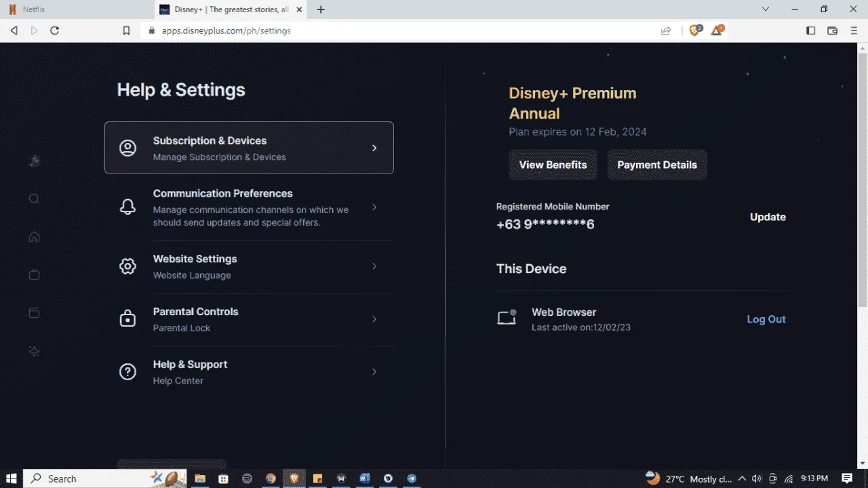Open Website Settings menu item
The image size is (868, 488).
pyautogui.click(x=249, y=266)
